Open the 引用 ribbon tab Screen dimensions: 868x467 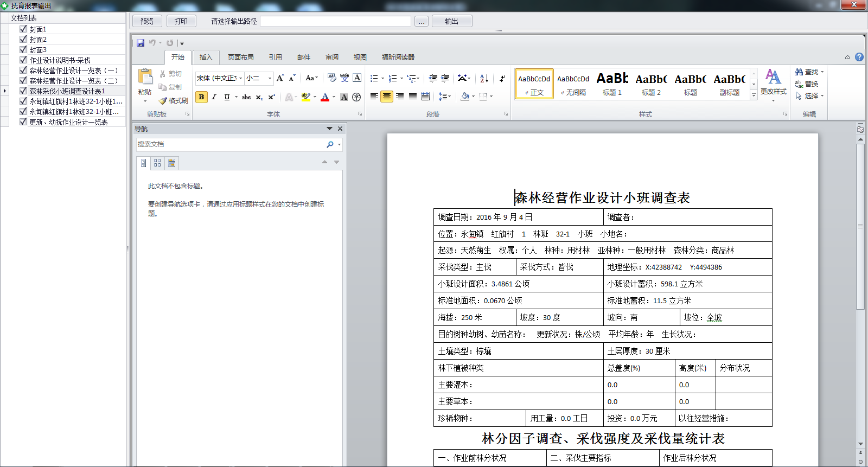[x=276, y=57]
